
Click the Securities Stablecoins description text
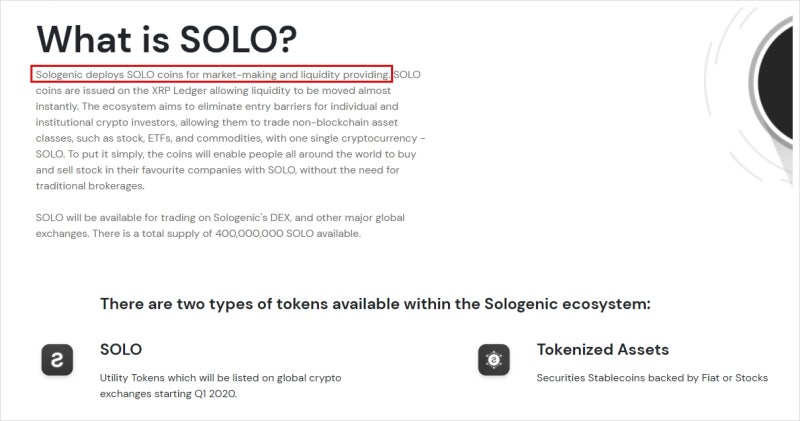coord(652,378)
